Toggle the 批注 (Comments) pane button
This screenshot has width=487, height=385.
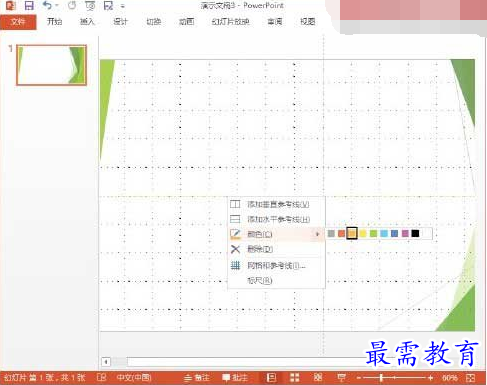[235, 378]
